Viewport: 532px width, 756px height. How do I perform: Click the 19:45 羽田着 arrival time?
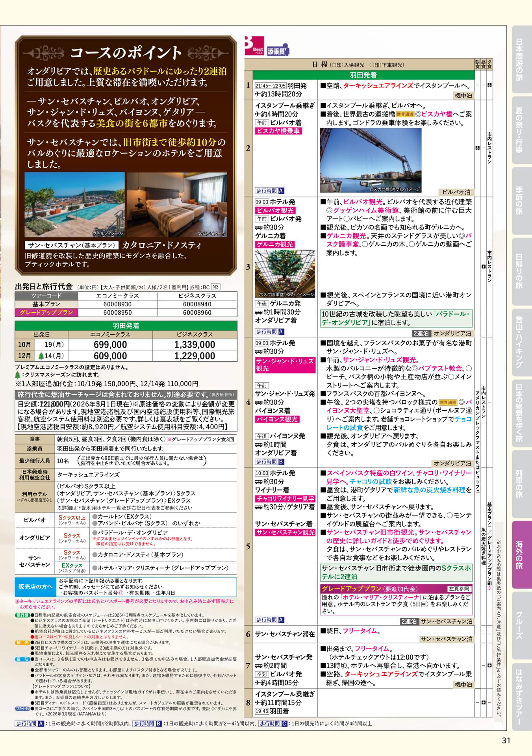272,711
